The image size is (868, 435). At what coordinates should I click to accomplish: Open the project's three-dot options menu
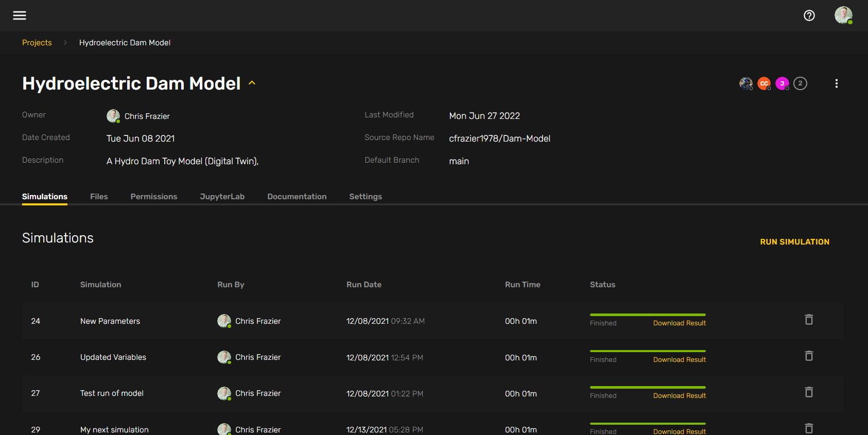[x=837, y=83]
